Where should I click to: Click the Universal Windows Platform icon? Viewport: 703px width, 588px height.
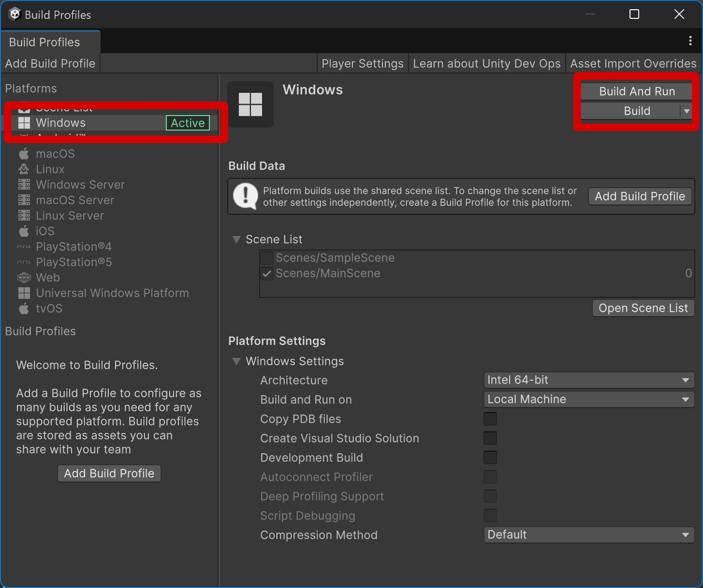pyautogui.click(x=24, y=293)
